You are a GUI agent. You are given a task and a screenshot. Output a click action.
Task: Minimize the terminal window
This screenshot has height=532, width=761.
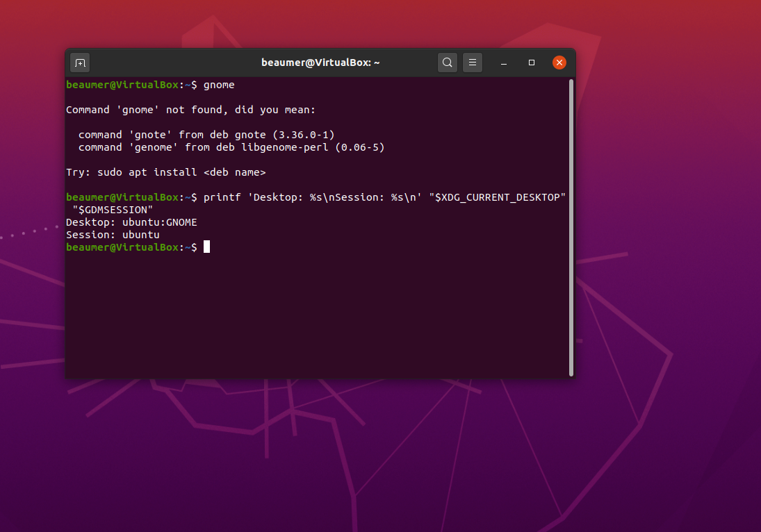click(504, 63)
